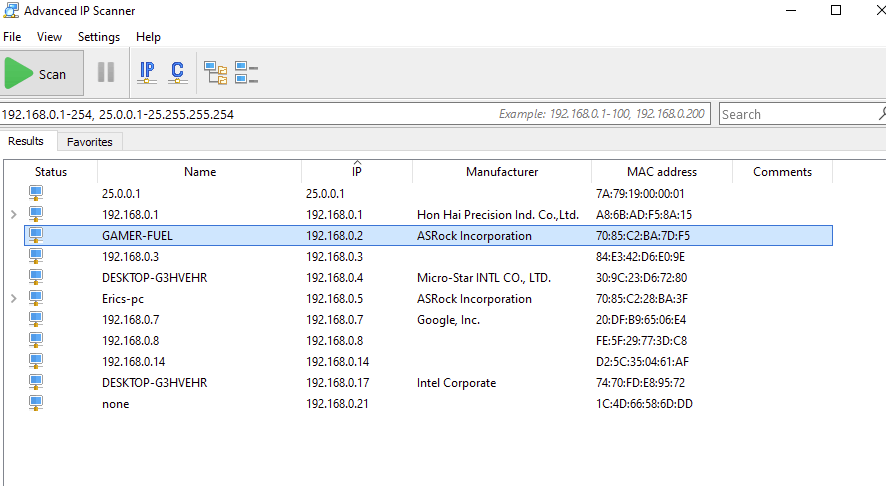The image size is (886, 486).
Task: Click Google, Inc. manufacturer cell
Action: tap(448, 320)
